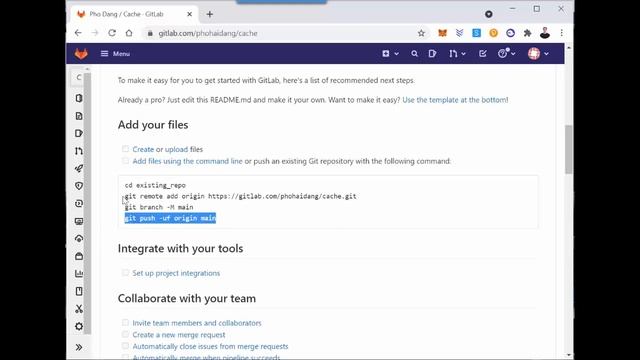Check the Set up project integrations box
The image size is (640, 360).
(125, 273)
